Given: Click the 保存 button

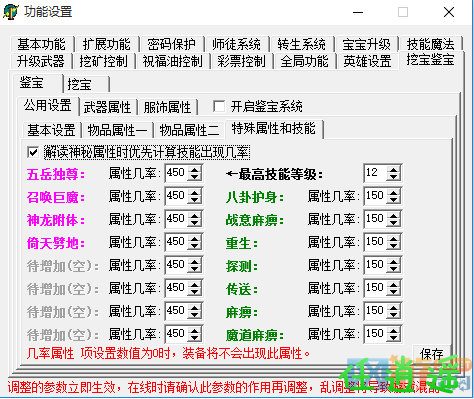Looking at the screenshot, I should [432, 354].
